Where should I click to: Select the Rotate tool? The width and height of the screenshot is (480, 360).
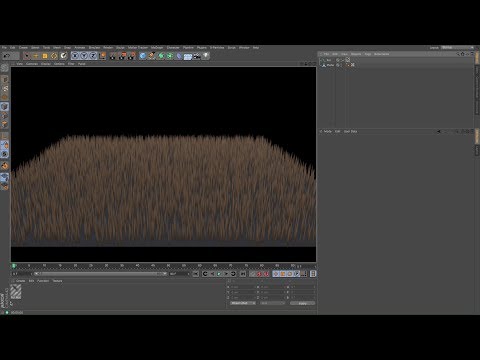[x=54, y=56]
